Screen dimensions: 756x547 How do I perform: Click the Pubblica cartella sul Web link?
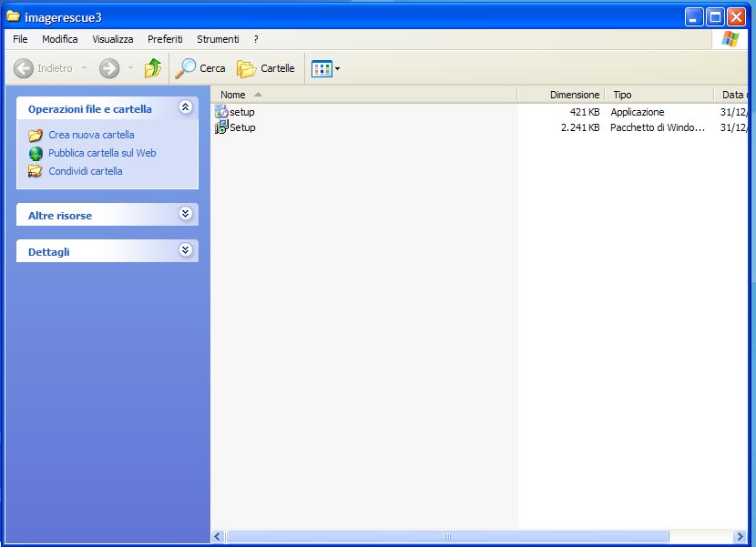102,153
